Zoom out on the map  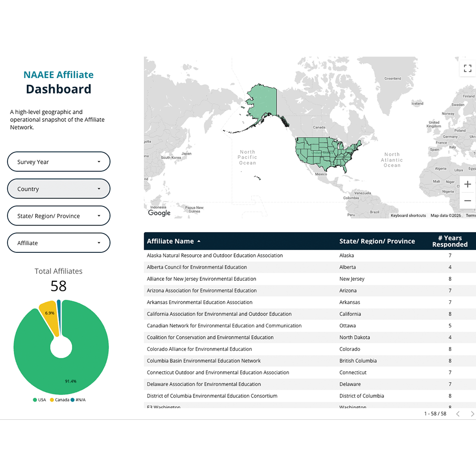[467, 201]
